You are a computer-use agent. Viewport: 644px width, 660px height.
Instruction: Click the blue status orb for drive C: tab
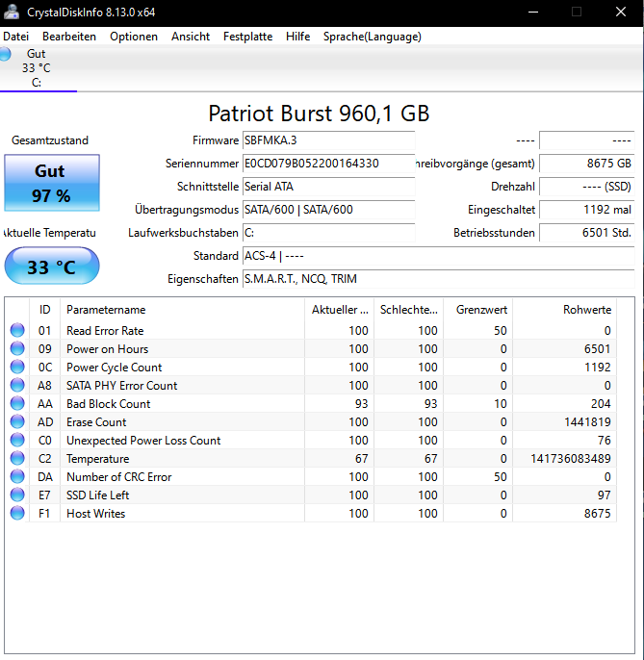click(x=5, y=54)
